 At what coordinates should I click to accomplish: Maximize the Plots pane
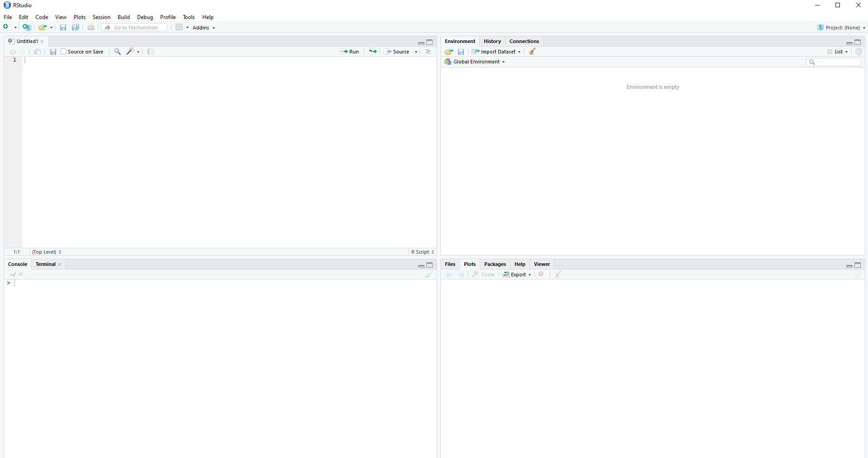858,265
